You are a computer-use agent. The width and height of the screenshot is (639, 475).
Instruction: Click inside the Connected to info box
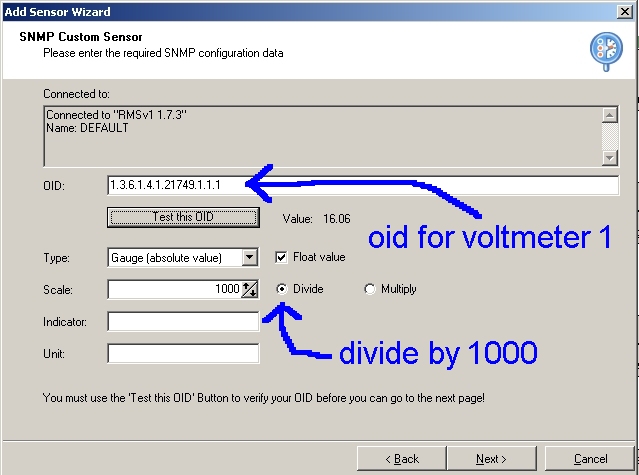[x=320, y=135]
